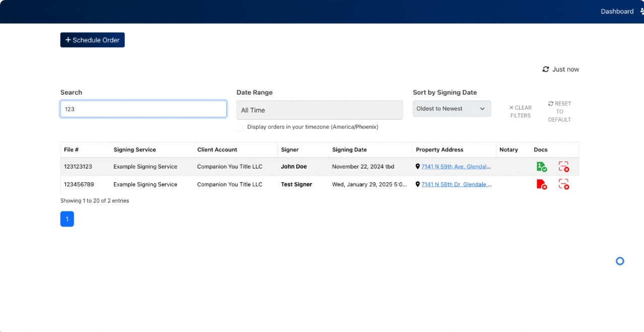Open the 7141 N 58th Dr address link
The image size is (644, 332).
pos(456,185)
